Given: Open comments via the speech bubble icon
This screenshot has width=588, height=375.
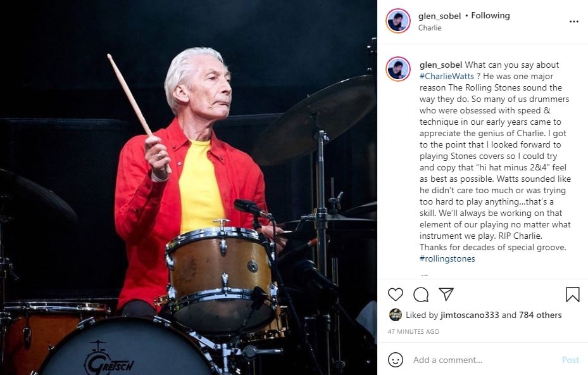Looking at the screenshot, I should point(421,295).
